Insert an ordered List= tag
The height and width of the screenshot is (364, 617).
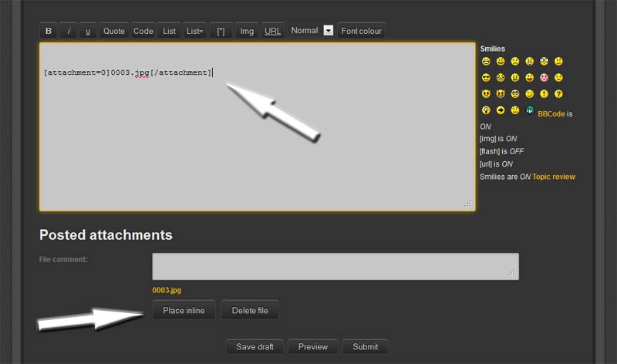pyautogui.click(x=195, y=31)
